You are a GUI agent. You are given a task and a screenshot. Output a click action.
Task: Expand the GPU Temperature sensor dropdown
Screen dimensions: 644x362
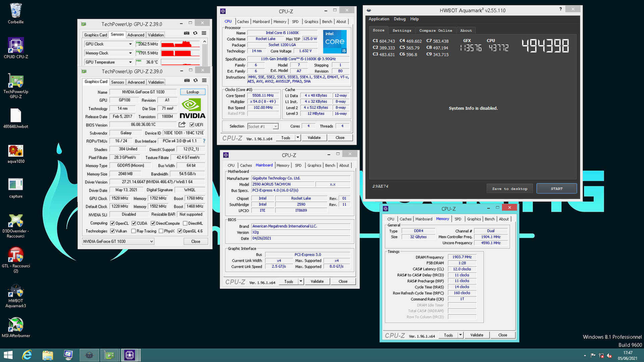(130, 62)
